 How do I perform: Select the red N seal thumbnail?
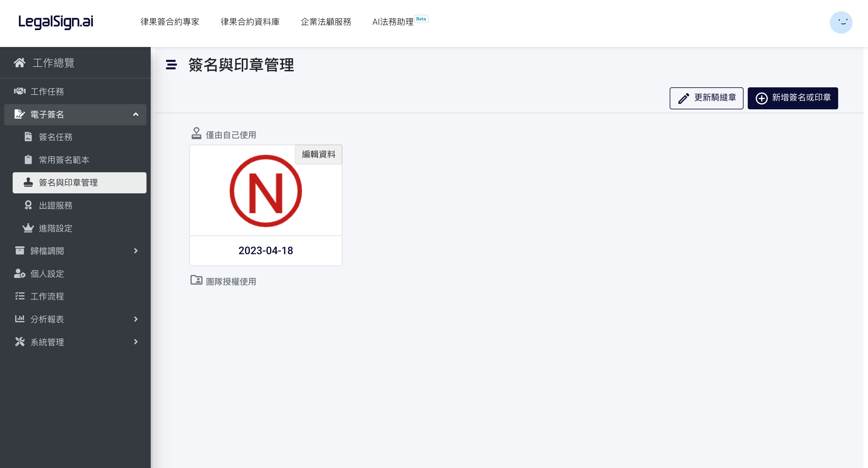tap(266, 191)
